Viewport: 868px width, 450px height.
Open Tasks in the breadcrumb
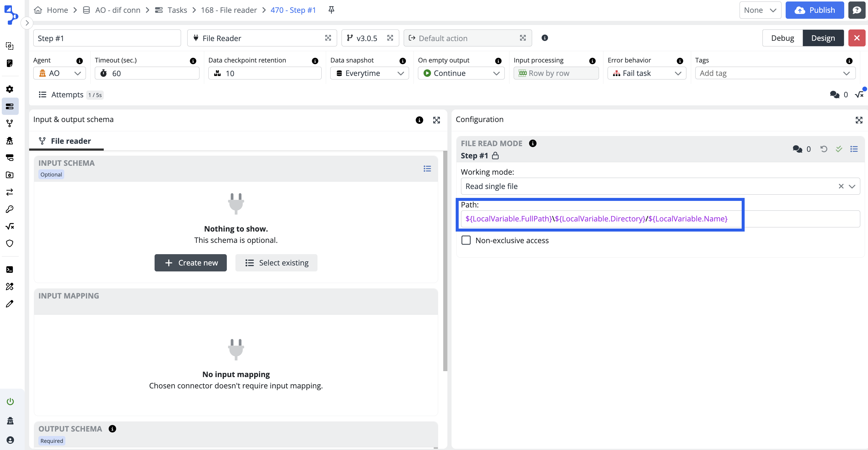(177, 10)
